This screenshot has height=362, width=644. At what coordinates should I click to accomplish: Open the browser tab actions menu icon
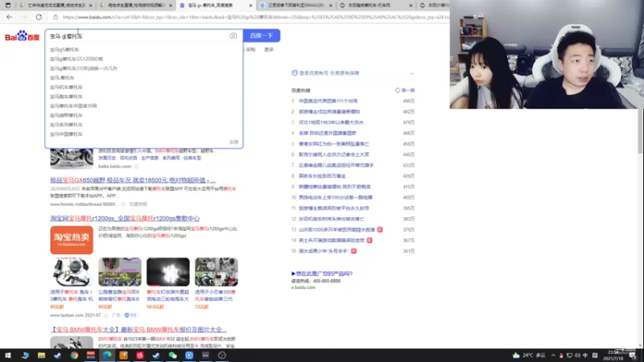point(8,6)
